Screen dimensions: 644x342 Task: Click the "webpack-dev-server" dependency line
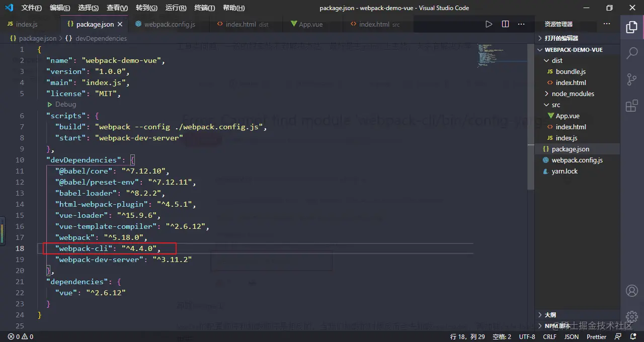(x=124, y=260)
